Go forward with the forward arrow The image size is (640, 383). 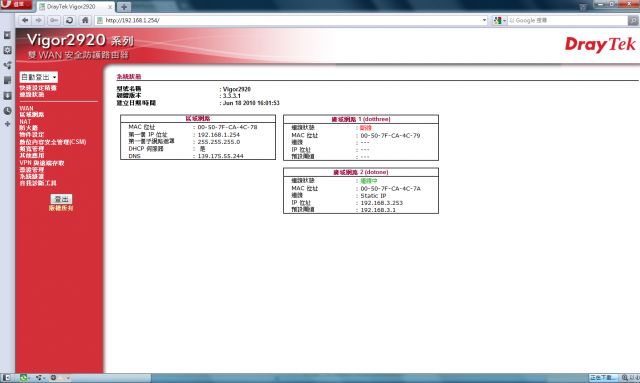tap(38, 20)
